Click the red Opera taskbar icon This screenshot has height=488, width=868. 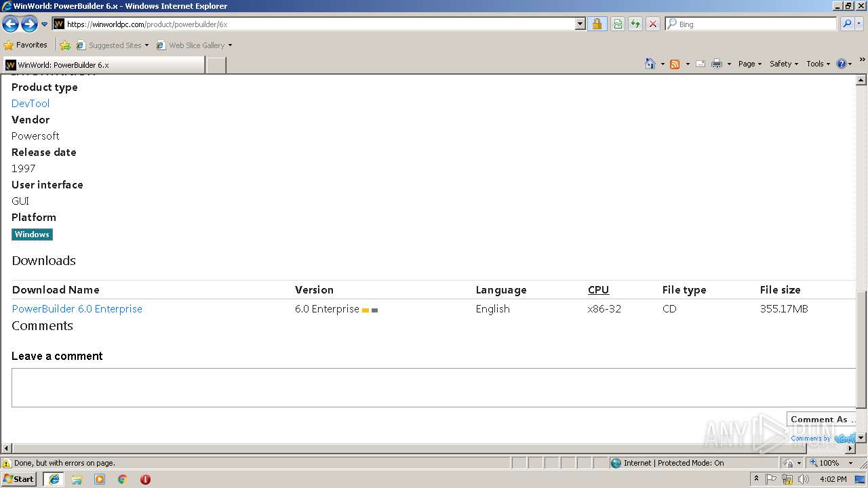145,479
